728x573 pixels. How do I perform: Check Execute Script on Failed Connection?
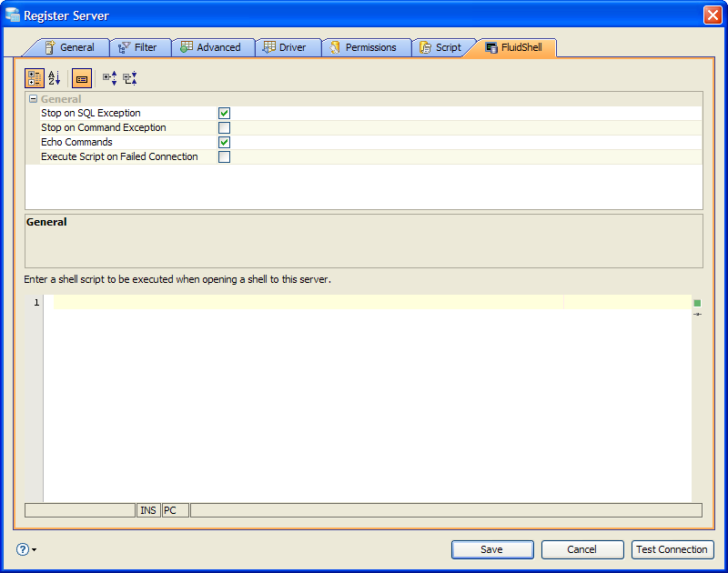(x=224, y=156)
